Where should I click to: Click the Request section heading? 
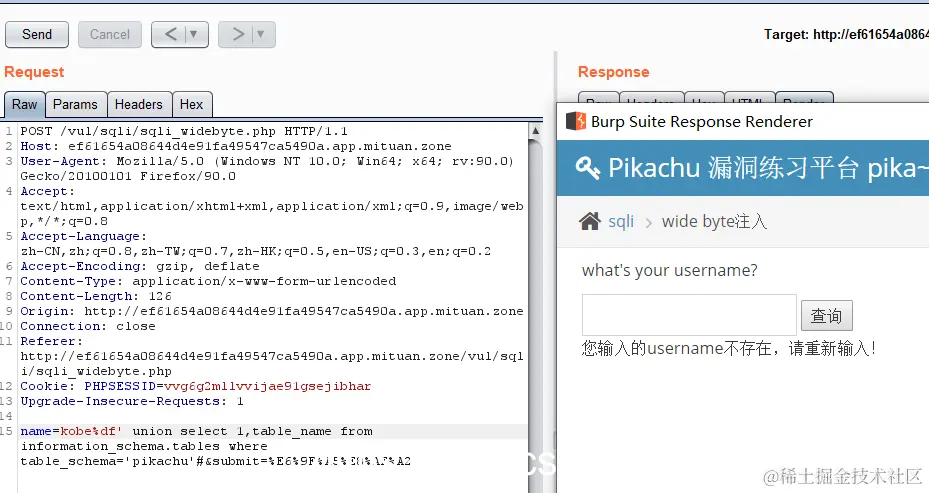[34, 72]
